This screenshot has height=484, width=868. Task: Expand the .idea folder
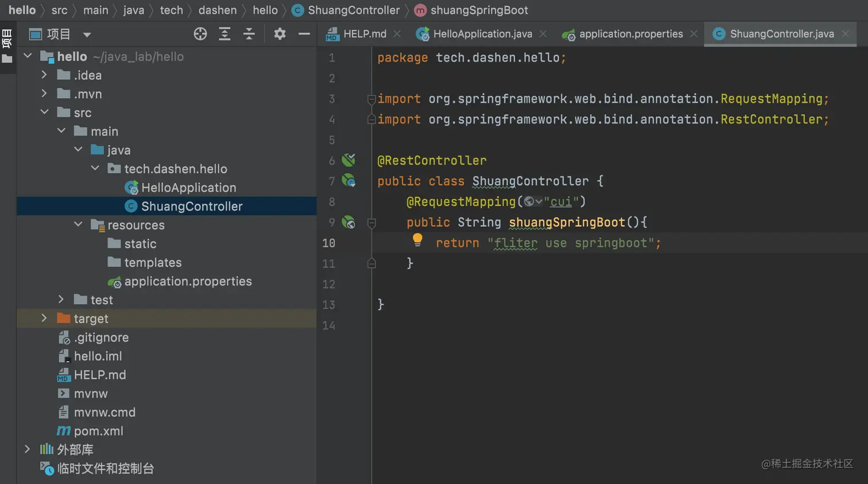pyautogui.click(x=44, y=75)
